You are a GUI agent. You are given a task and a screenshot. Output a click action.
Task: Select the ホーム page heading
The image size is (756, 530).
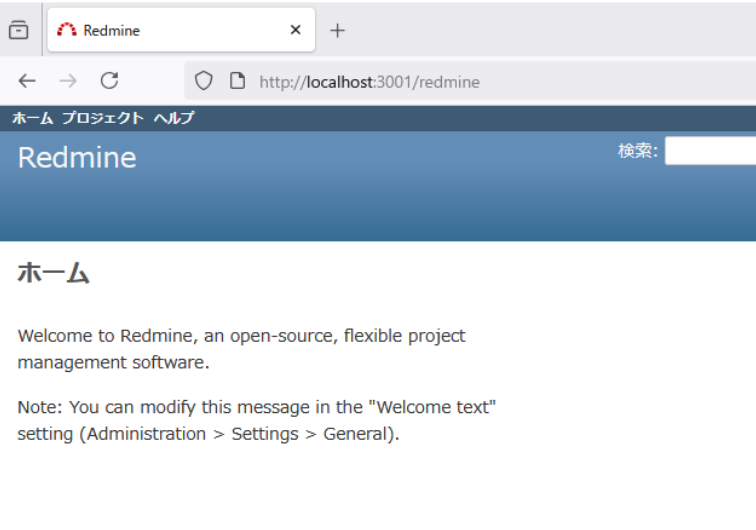coord(54,273)
